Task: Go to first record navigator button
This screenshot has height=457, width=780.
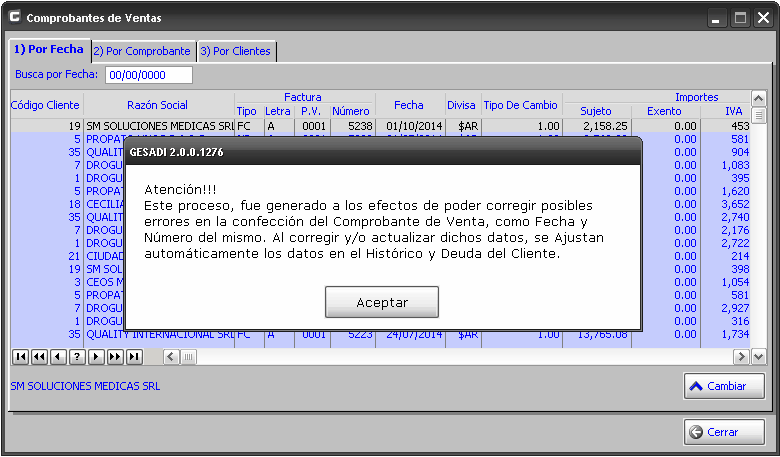Action: coord(20,357)
